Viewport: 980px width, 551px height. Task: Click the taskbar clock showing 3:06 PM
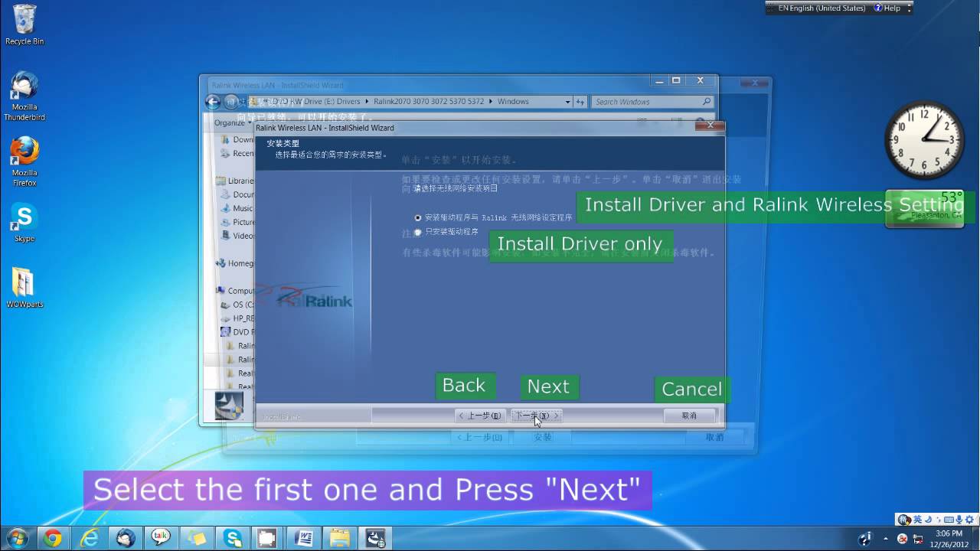pos(949,539)
